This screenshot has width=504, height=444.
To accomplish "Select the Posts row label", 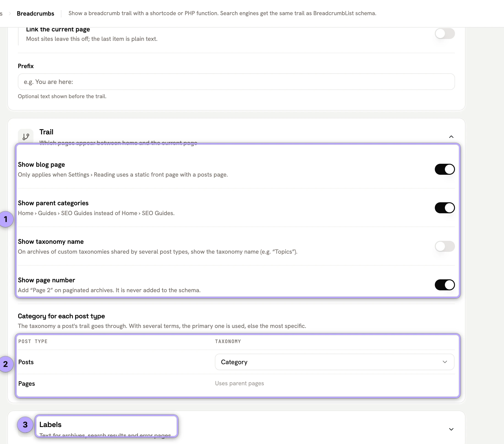I will [26, 362].
